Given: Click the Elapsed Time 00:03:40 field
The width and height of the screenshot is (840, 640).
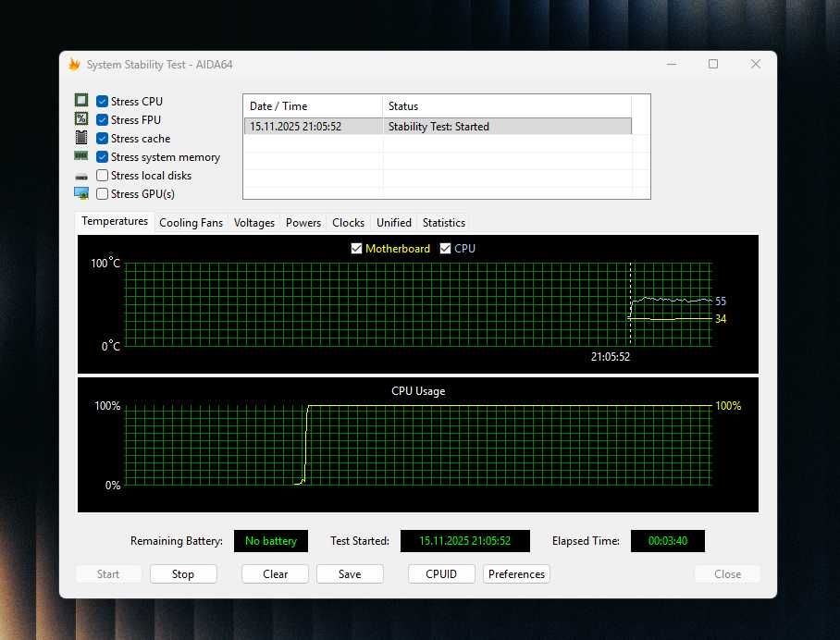Looking at the screenshot, I should (668, 541).
